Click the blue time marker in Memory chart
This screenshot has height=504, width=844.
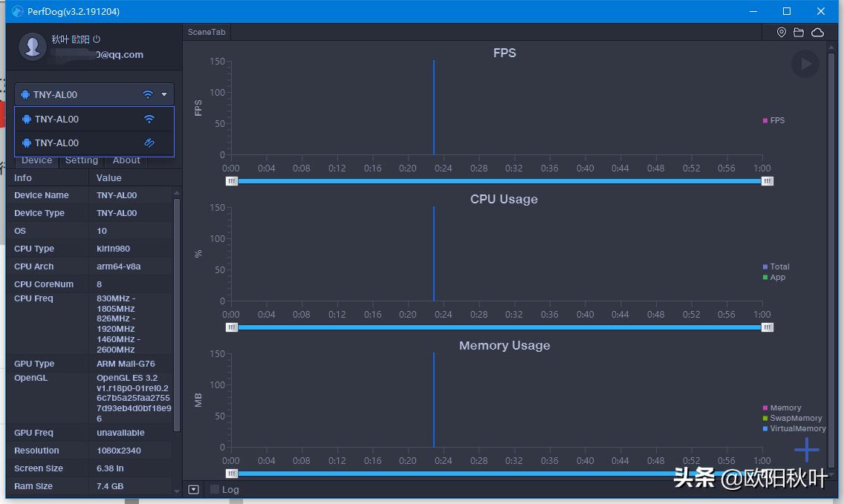(x=434, y=400)
